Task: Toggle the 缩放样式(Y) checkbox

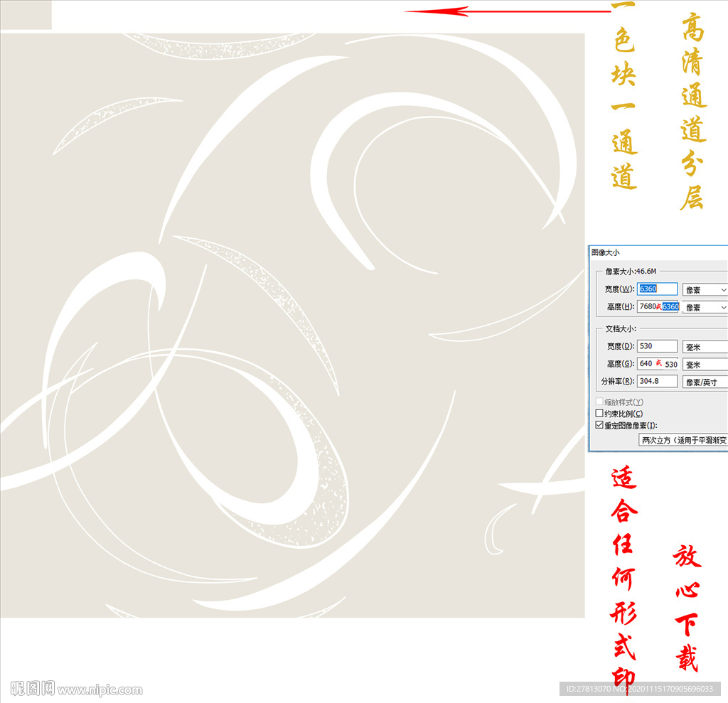Action: (x=599, y=401)
